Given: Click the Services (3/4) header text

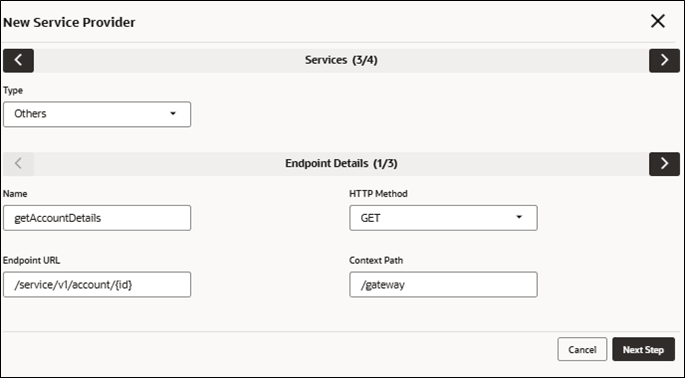Looking at the screenshot, I should (341, 60).
